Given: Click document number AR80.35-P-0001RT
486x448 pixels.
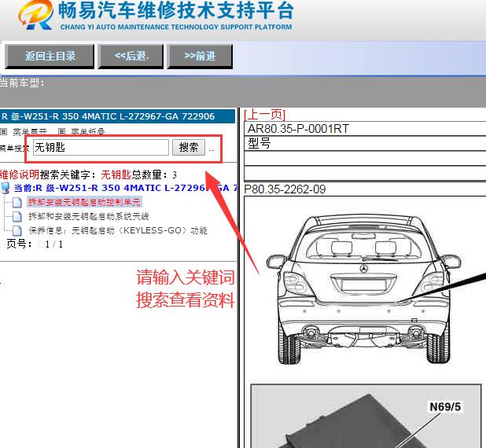Looking at the screenshot, I should 298,129.
